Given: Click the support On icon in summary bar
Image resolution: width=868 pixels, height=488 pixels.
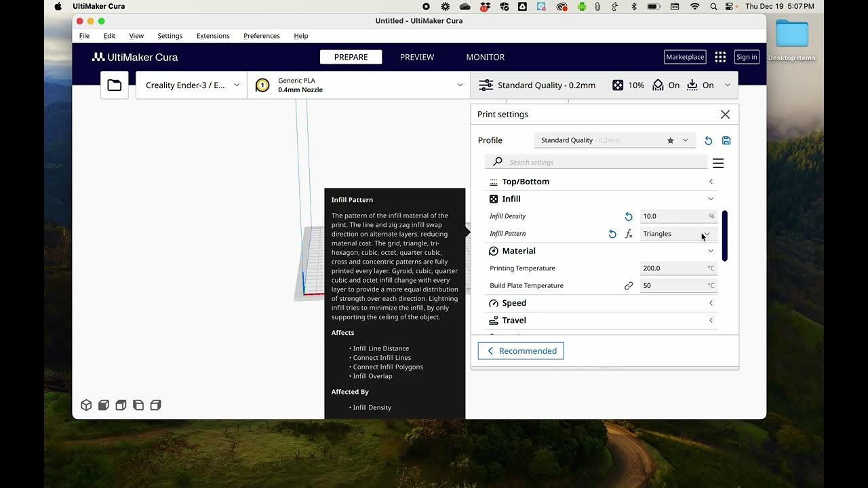Looking at the screenshot, I should coord(658,85).
